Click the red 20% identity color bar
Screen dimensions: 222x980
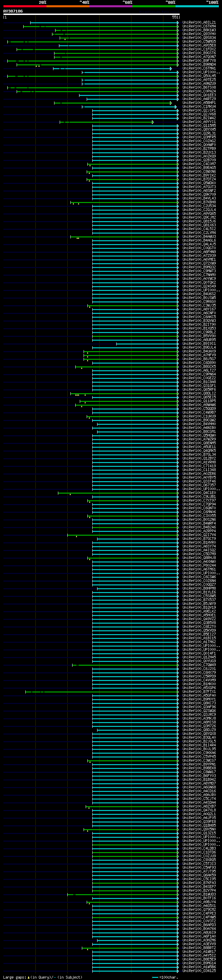point(25,6)
